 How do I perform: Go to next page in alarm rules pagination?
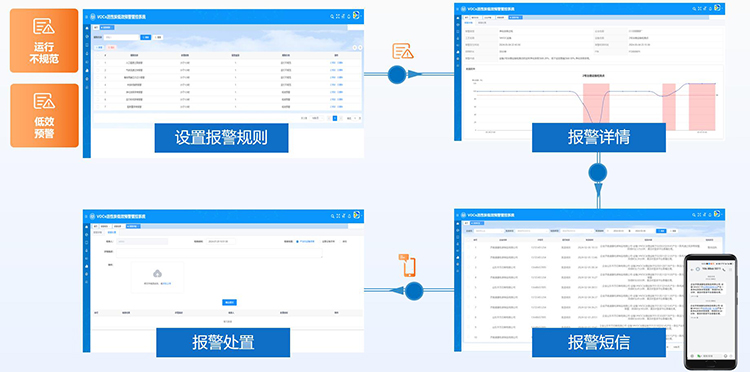(x=341, y=118)
